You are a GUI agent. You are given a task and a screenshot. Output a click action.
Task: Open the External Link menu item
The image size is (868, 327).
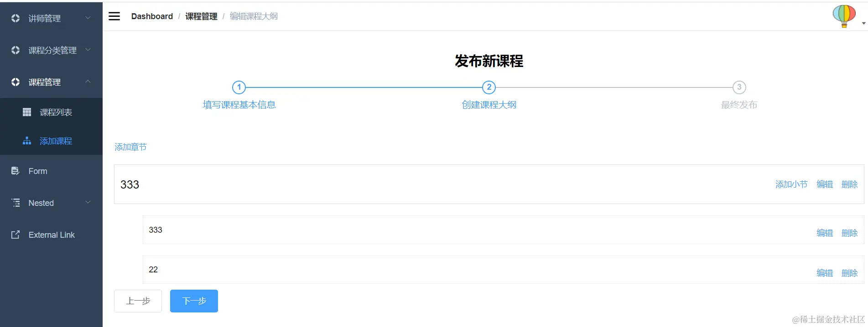[x=51, y=235]
